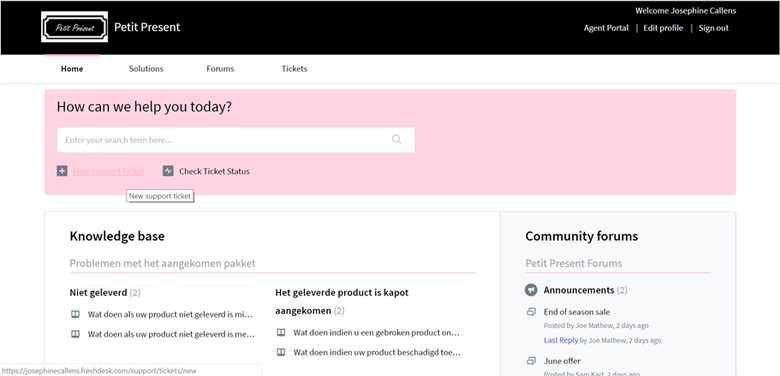This screenshot has height=376, width=780.
Task: Click the search magnifier icon
Action: [x=396, y=139]
